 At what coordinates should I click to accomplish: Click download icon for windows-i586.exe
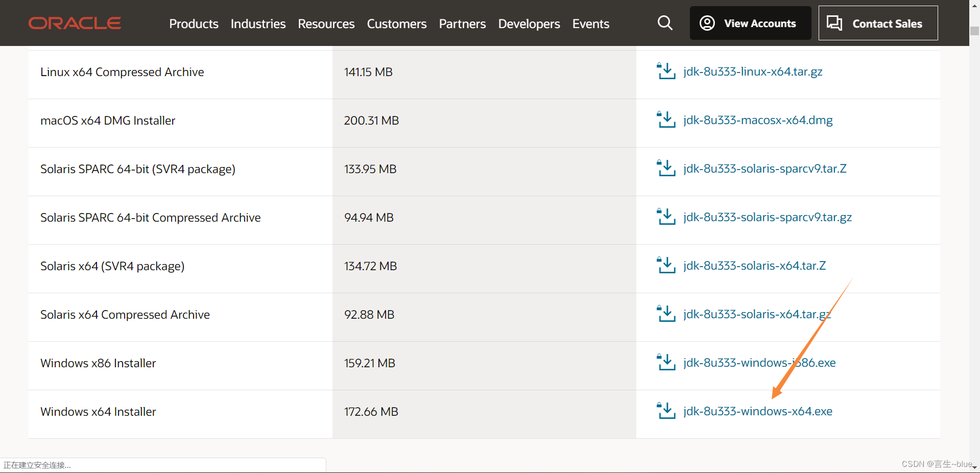[666, 362]
